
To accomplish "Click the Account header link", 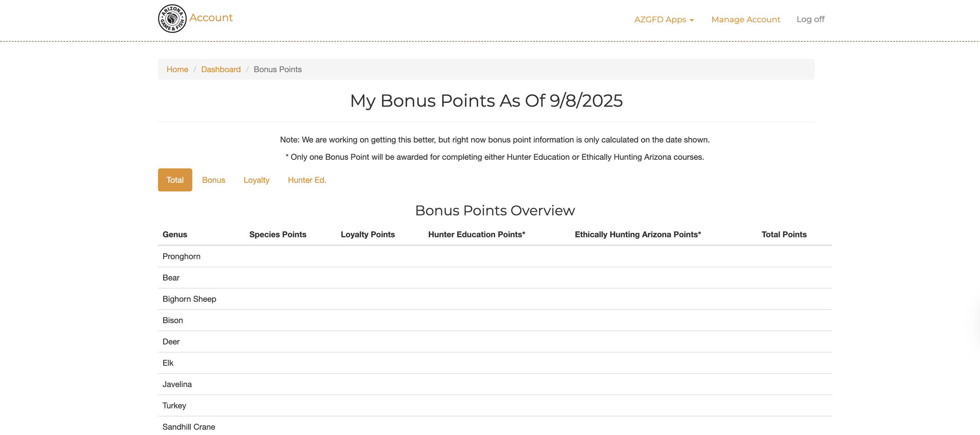I will [x=211, y=17].
